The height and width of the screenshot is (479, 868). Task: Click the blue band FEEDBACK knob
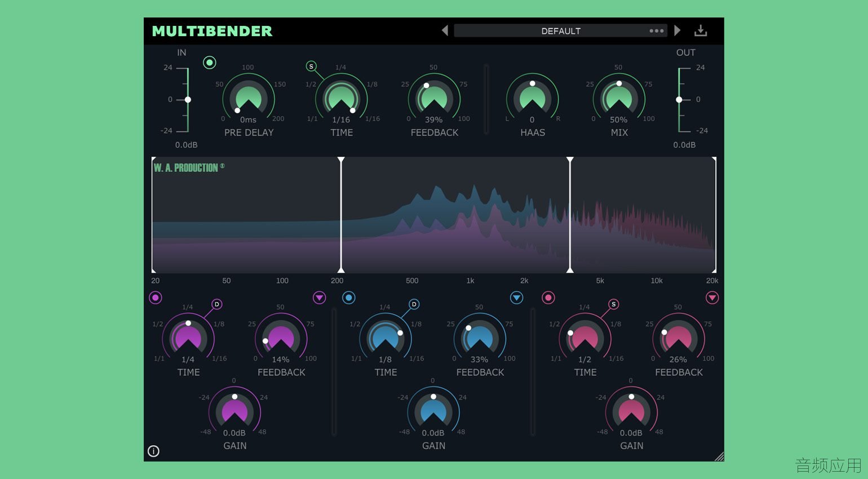(x=480, y=338)
